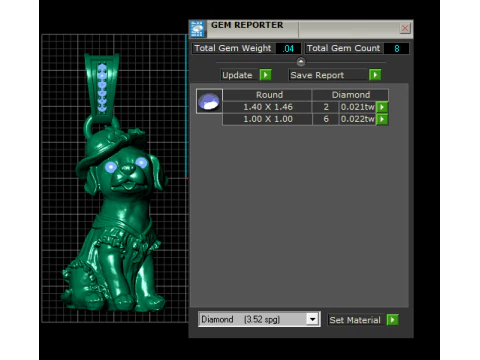The width and height of the screenshot is (480, 360).
Task: Select the round gem thumbnail icon
Action: pyautogui.click(x=209, y=101)
